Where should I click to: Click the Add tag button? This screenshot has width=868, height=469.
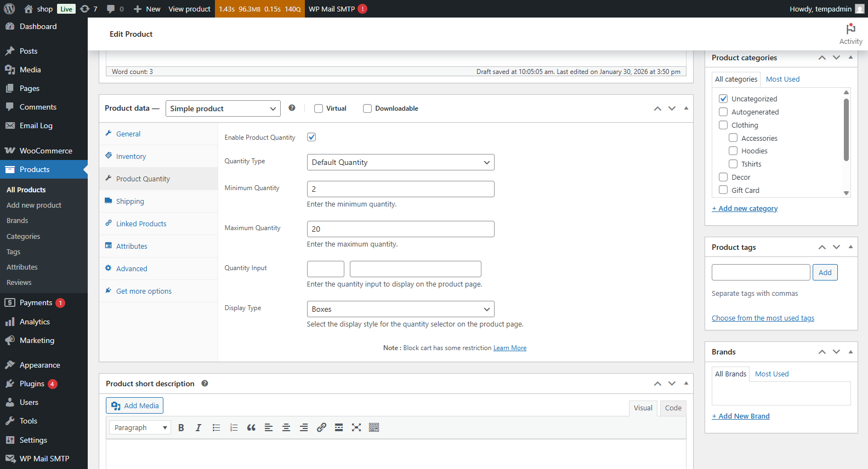tap(825, 272)
